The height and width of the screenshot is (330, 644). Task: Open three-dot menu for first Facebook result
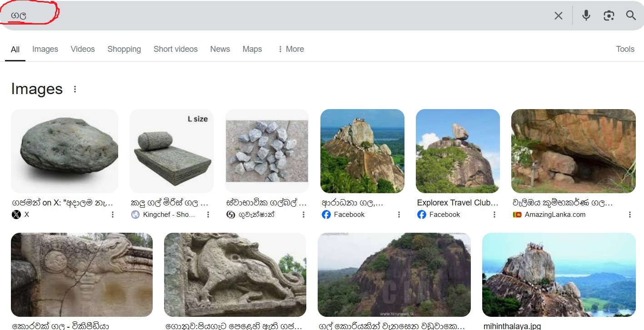click(399, 215)
